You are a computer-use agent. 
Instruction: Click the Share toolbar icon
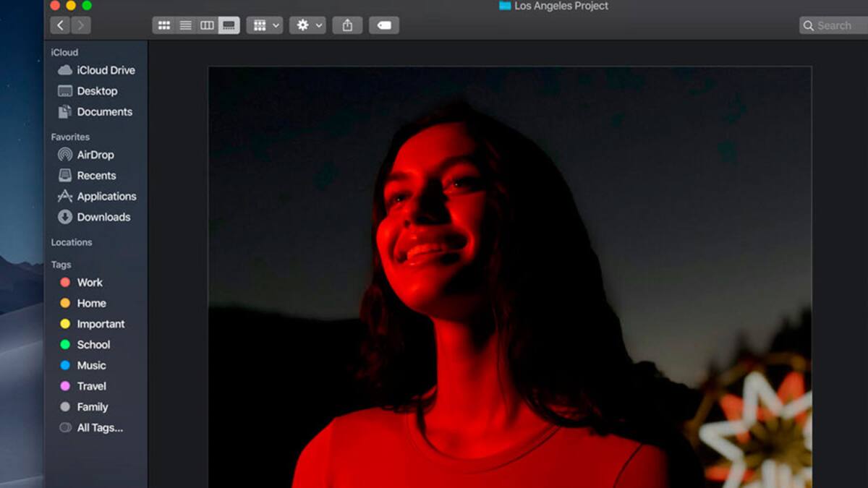(347, 25)
